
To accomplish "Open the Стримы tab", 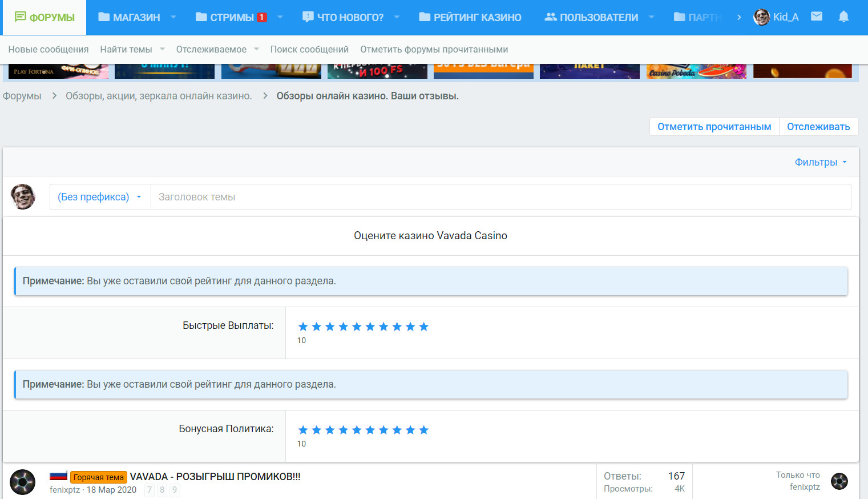I will 231,17.
